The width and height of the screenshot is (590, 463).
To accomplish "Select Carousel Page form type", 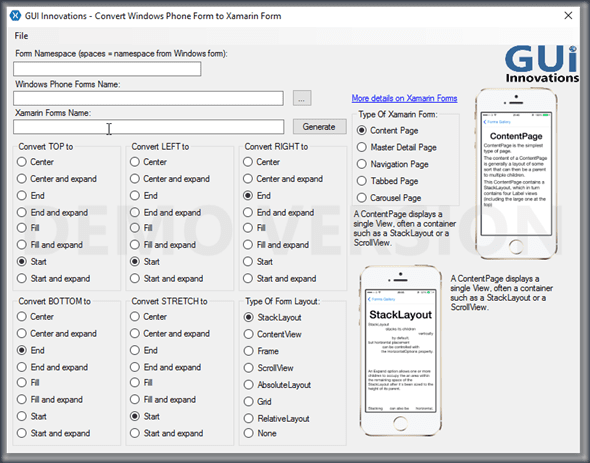I will 389,198.
